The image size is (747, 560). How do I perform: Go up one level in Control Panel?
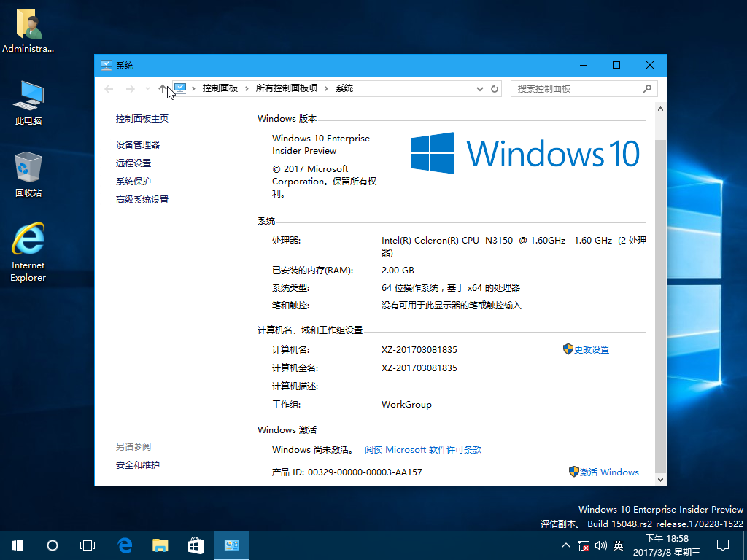click(x=163, y=88)
